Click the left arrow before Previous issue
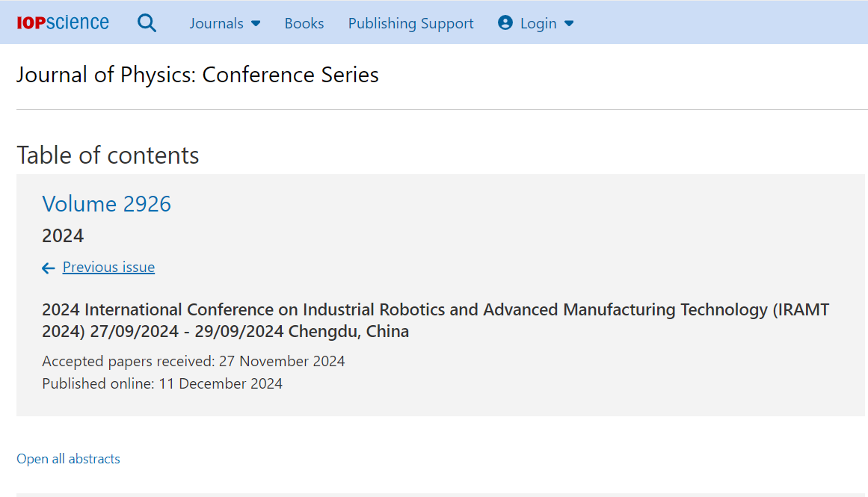 [48, 268]
